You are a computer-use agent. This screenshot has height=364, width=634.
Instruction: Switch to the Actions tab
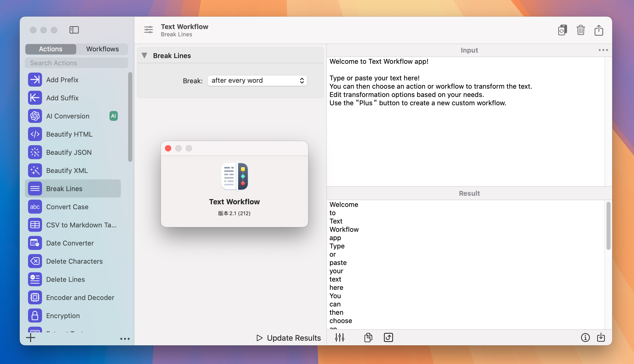click(x=51, y=48)
